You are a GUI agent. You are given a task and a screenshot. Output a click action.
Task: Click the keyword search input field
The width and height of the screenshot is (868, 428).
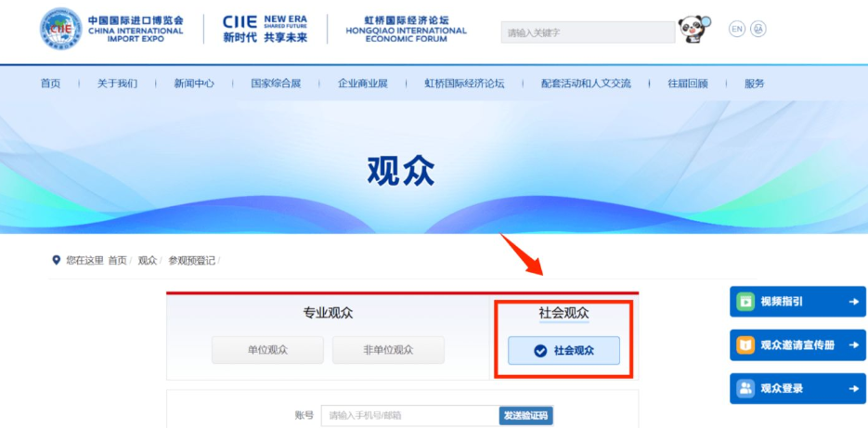[x=588, y=32]
